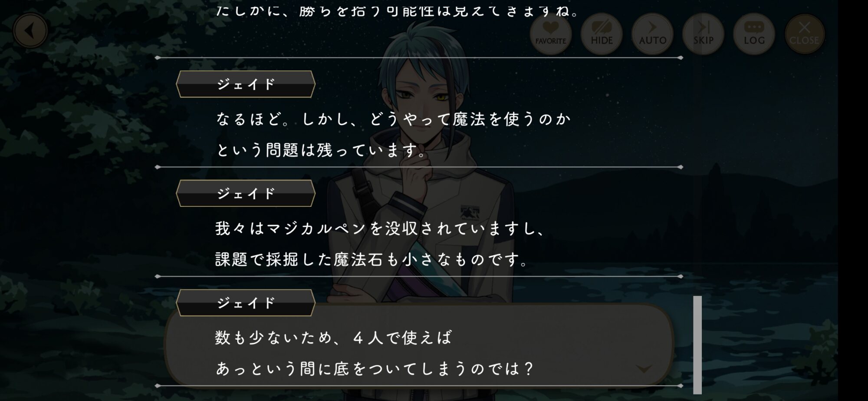Open the LOG history button

point(754,34)
